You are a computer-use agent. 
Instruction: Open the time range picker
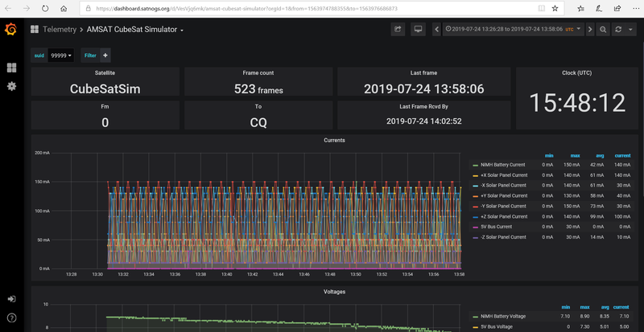[514, 30]
